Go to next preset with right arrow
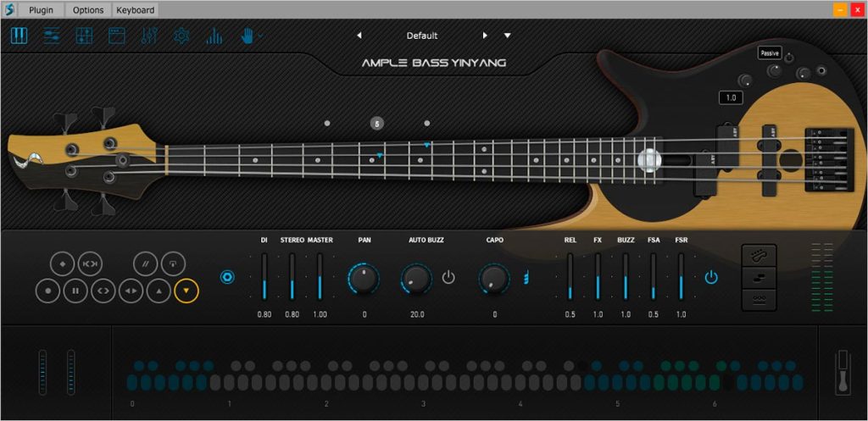This screenshot has height=421, width=868. pos(485,36)
